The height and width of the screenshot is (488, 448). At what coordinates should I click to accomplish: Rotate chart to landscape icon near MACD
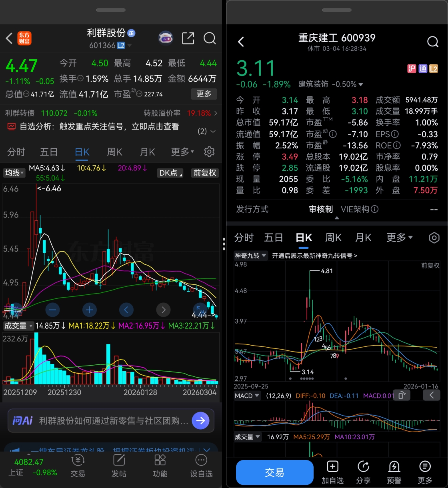pyautogui.click(x=402, y=396)
